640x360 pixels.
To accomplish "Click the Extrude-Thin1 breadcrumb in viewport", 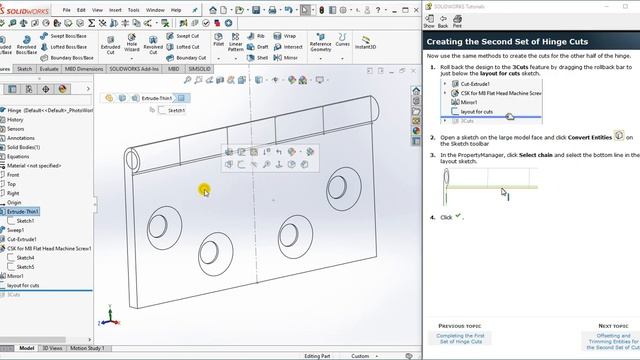I will (x=157, y=98).
